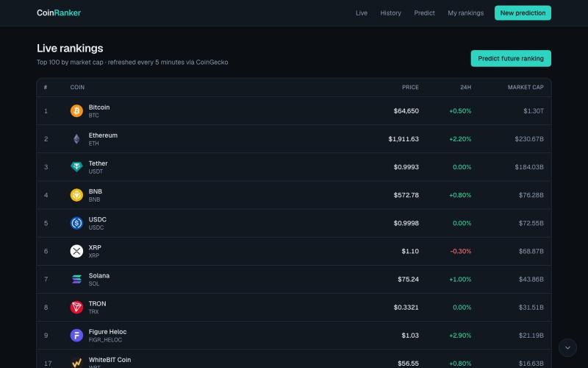The height and width of the screenshot is (368, 588).
Task: Click the $0.9998 price value
Action: [406, 223]
